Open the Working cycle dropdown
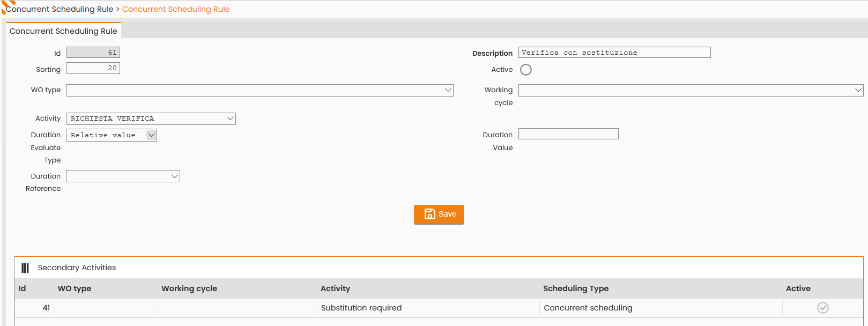The height and width of the screenshot is (326, 868). click(691, 90)
